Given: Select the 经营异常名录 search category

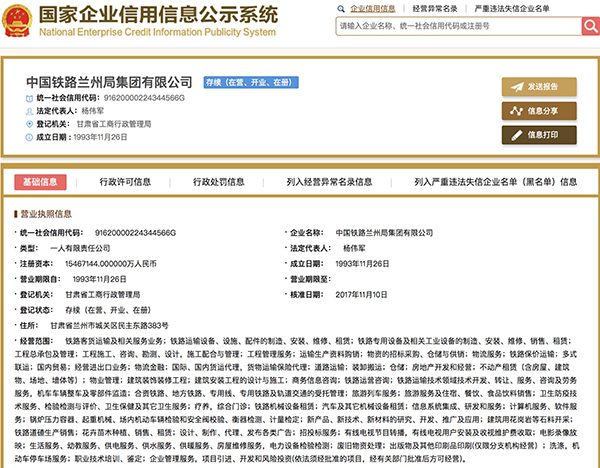Looking at the screenshot, I should [x=435, y=9].
